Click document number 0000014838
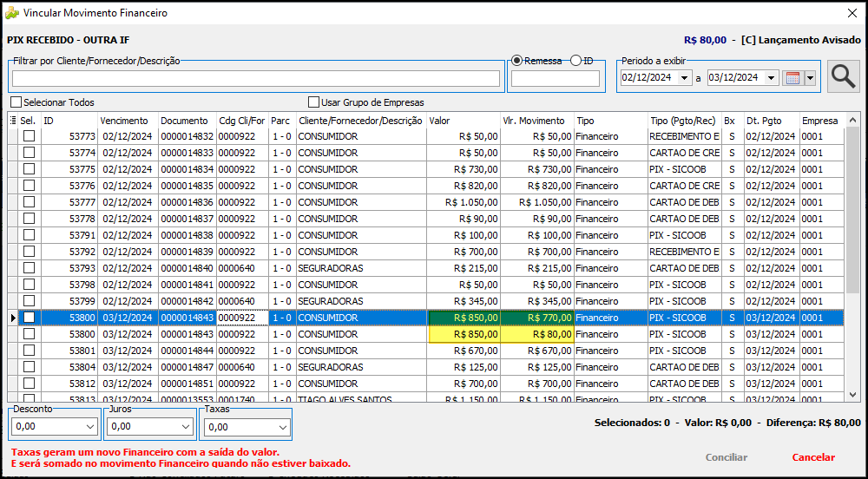Screen dimensions: 868x479 (x=187, y=235)
